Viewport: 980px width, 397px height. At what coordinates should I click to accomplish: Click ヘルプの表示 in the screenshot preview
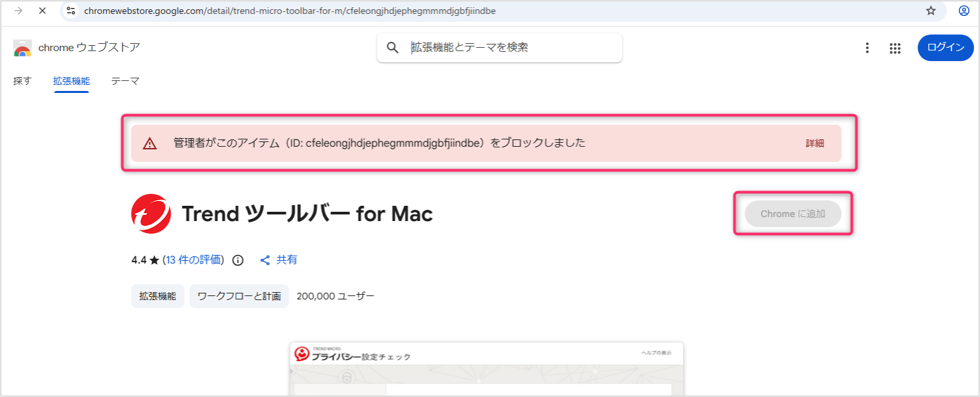(x=656, y=353)
